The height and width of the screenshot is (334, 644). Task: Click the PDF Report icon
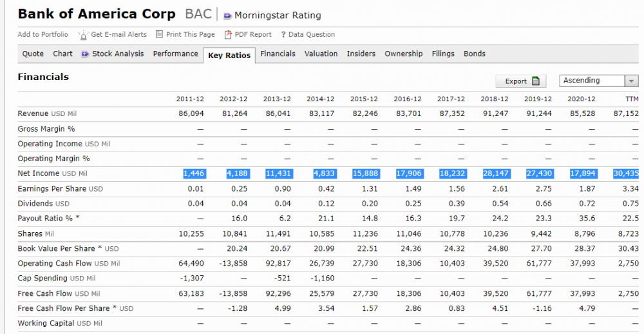click(228, 35)
